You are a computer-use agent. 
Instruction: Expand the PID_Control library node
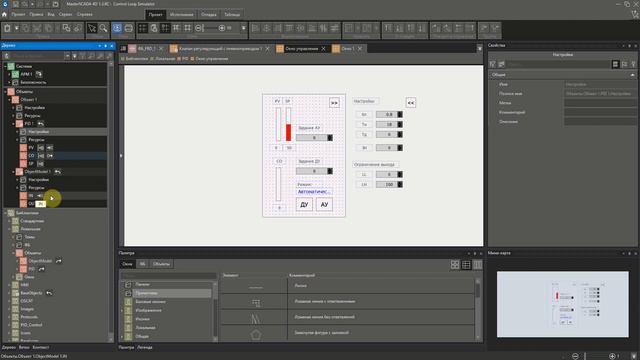9,325
